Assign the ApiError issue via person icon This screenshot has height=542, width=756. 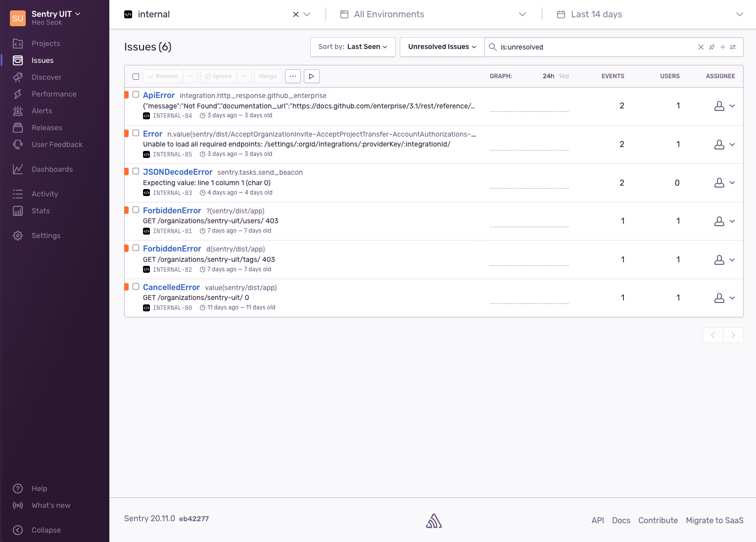(x=719, y=106)
